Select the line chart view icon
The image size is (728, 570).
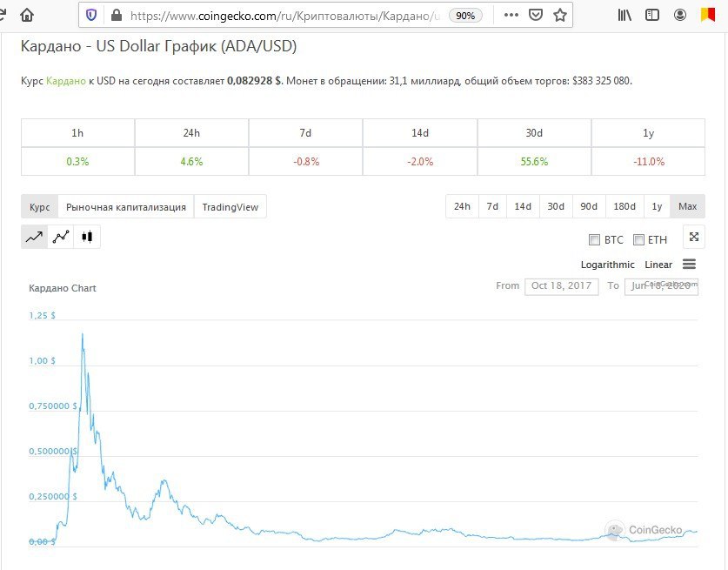34,237
